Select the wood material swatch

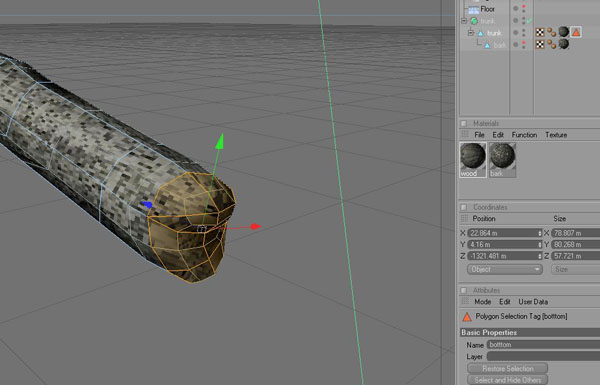(x=473, y=160)
